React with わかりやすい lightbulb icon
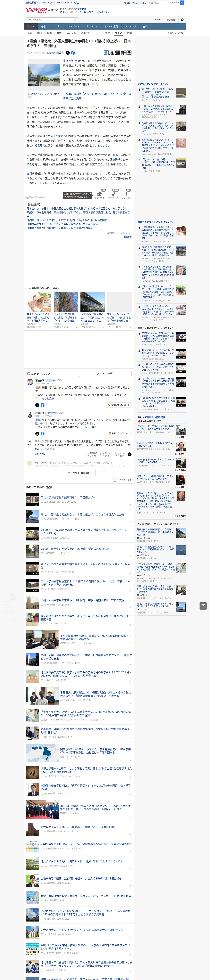This screenshot has width=210, height=980. pyautogui.click(x=113, y=194)
